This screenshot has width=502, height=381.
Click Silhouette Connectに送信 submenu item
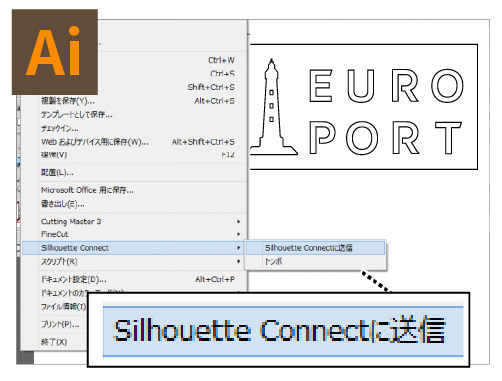click(315, 248)
